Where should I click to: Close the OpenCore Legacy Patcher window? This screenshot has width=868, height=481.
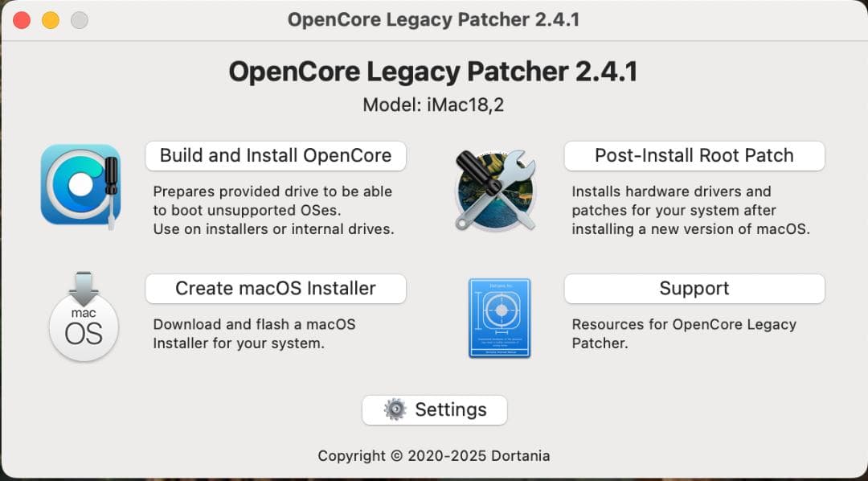click(22, 20)
